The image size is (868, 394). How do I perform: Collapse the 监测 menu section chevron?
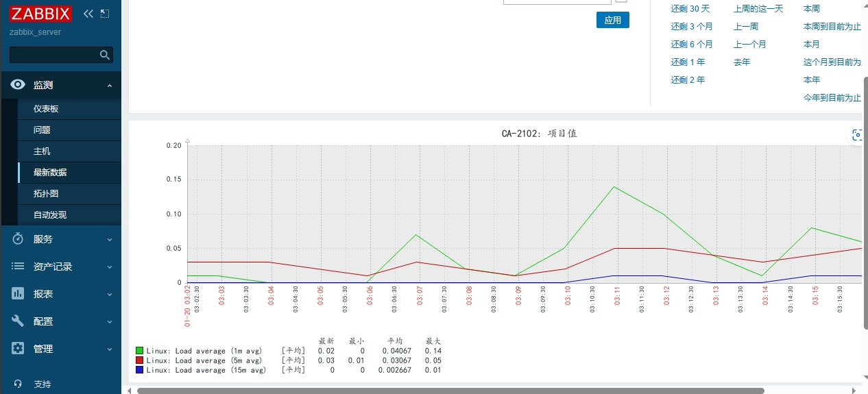[110, 86]
